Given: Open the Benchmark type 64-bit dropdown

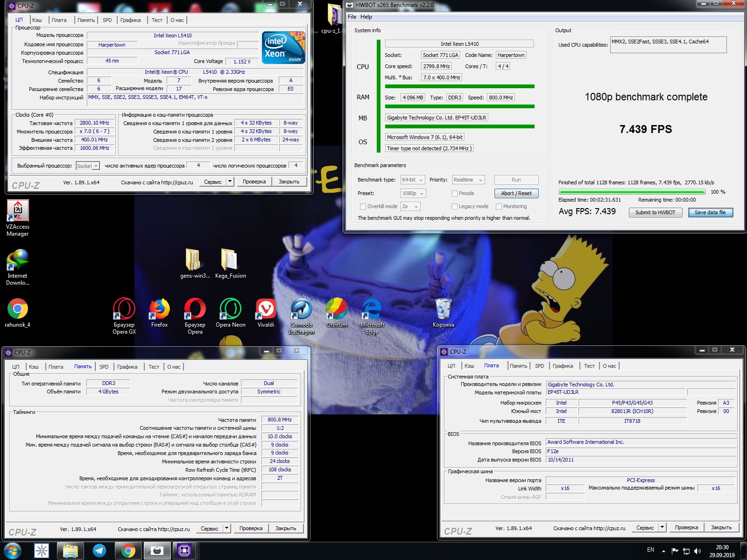Looking at the screenshot, I should click(413, 180).
